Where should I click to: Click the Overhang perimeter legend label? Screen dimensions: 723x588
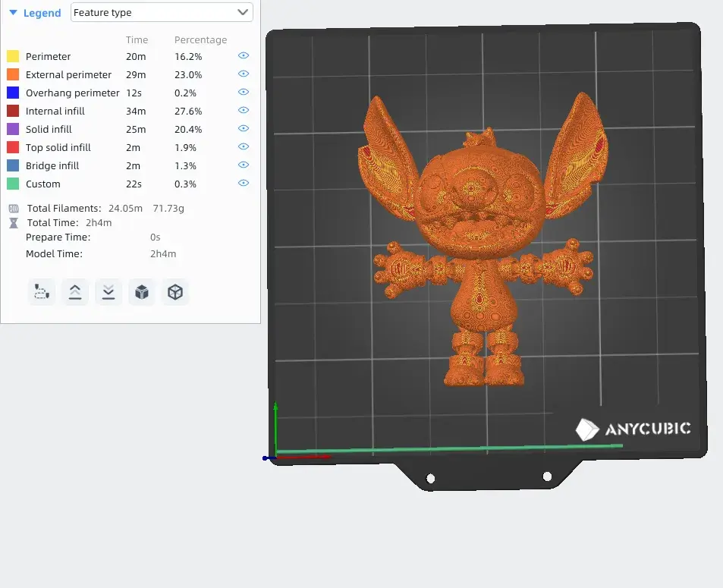72,93
